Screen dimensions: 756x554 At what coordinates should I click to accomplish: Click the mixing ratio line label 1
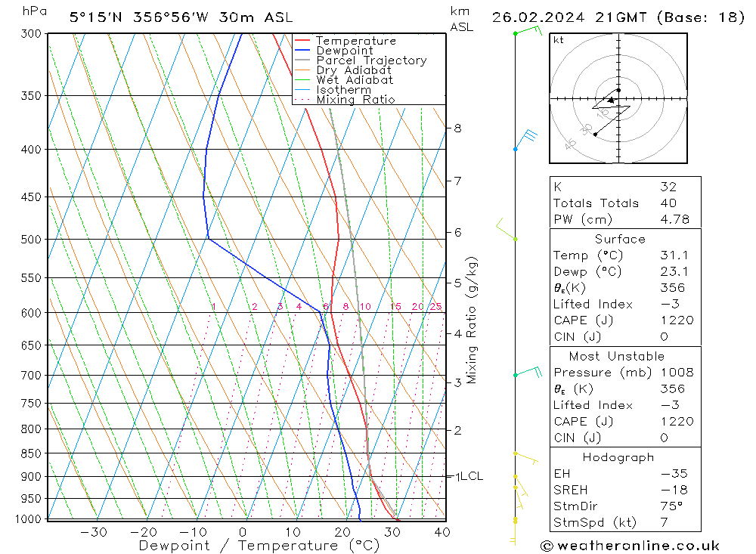[214, 307]
